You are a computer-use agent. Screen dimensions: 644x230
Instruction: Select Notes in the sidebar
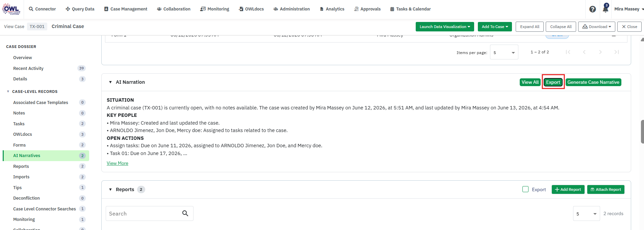pos(46,113)
